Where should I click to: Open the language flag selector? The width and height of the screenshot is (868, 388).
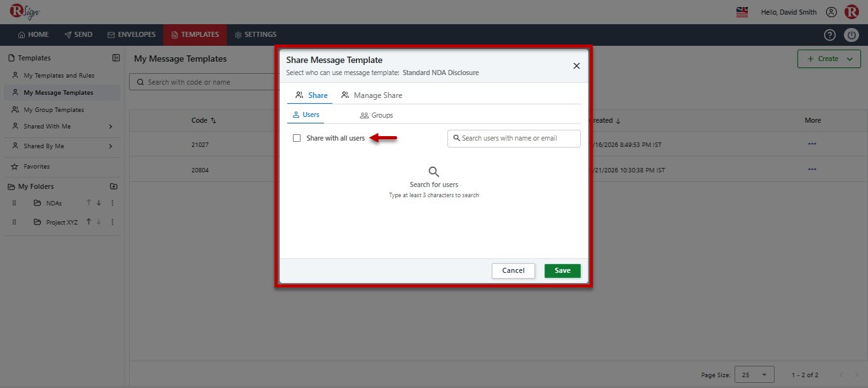click(742, 12)
